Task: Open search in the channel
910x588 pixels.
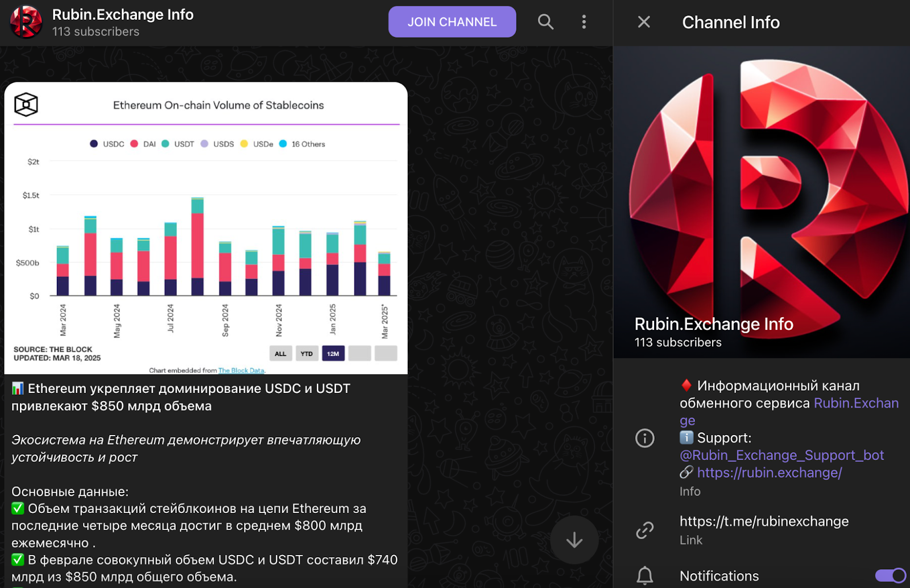Action: (545, 22)
